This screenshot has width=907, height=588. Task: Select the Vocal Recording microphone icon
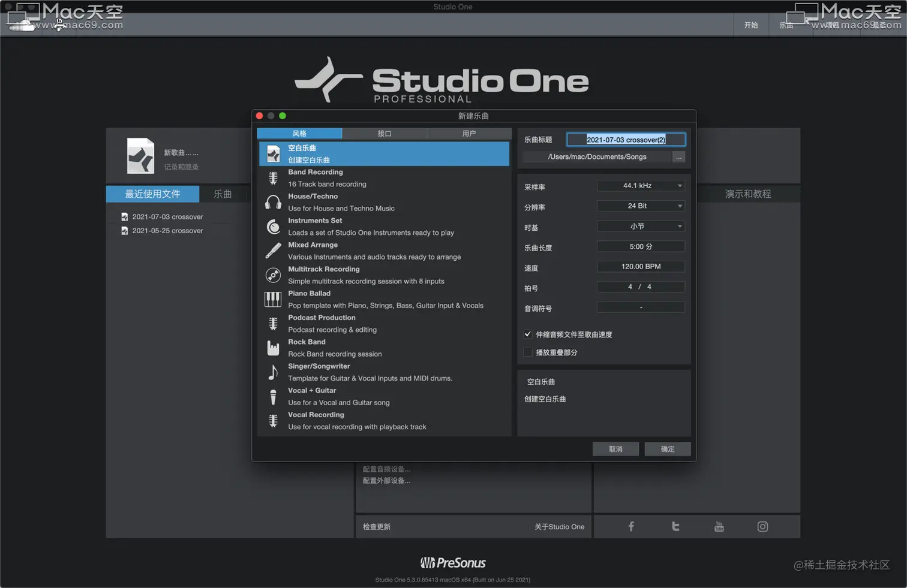point(273,421)
